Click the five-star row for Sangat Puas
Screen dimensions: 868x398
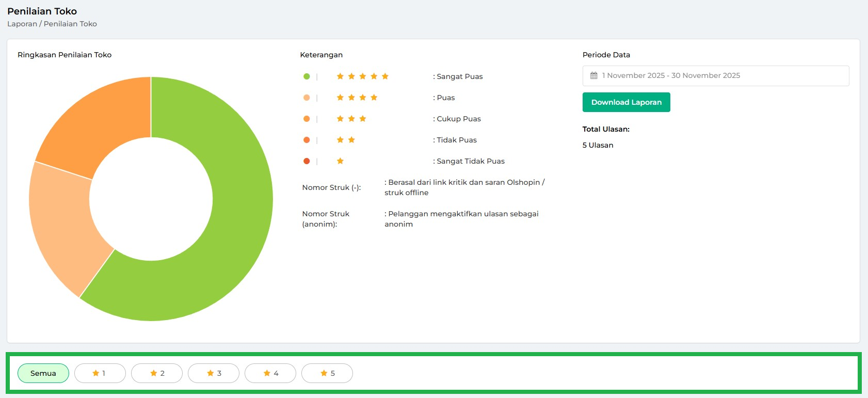pyautogui.click(x=362, y=76)
